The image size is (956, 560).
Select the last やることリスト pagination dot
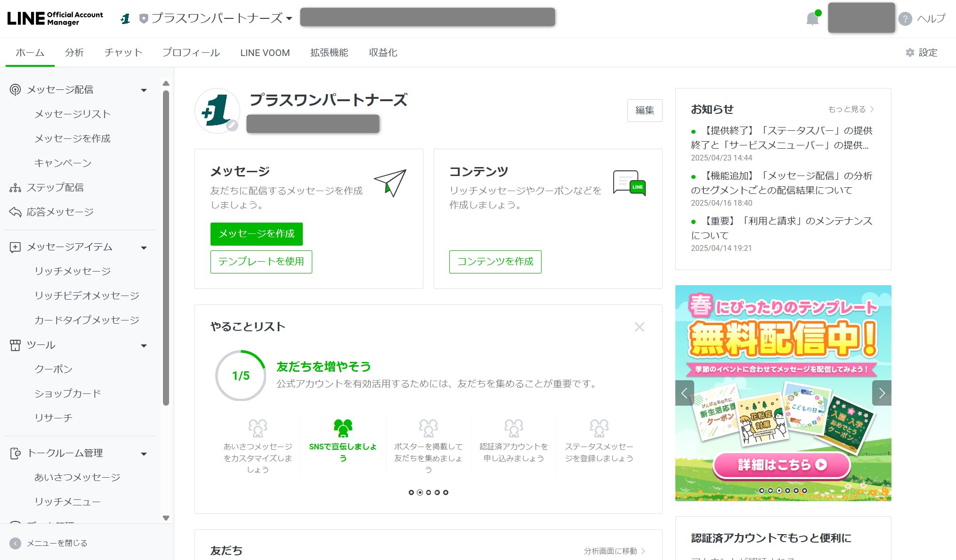pyautogui.click(x=446, y=492)
